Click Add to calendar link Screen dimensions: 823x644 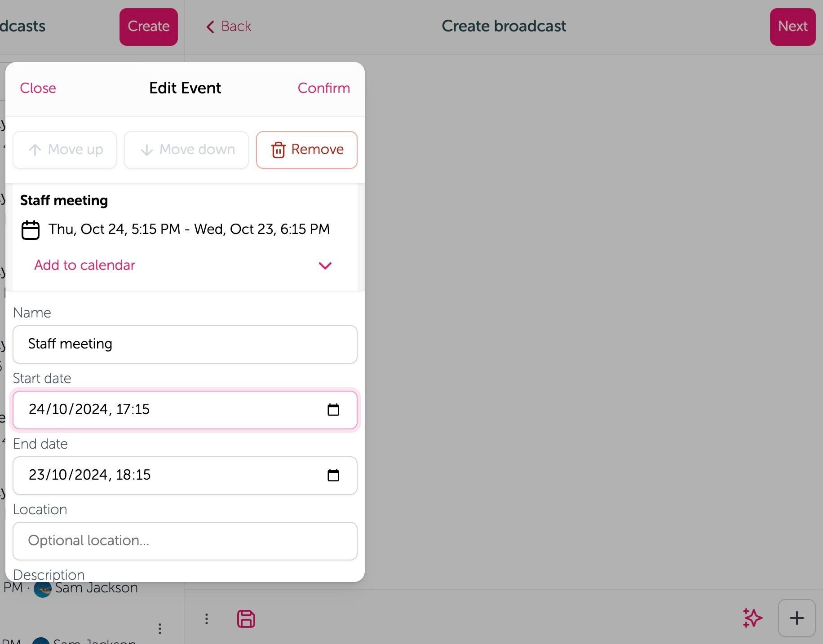(84, 265)
